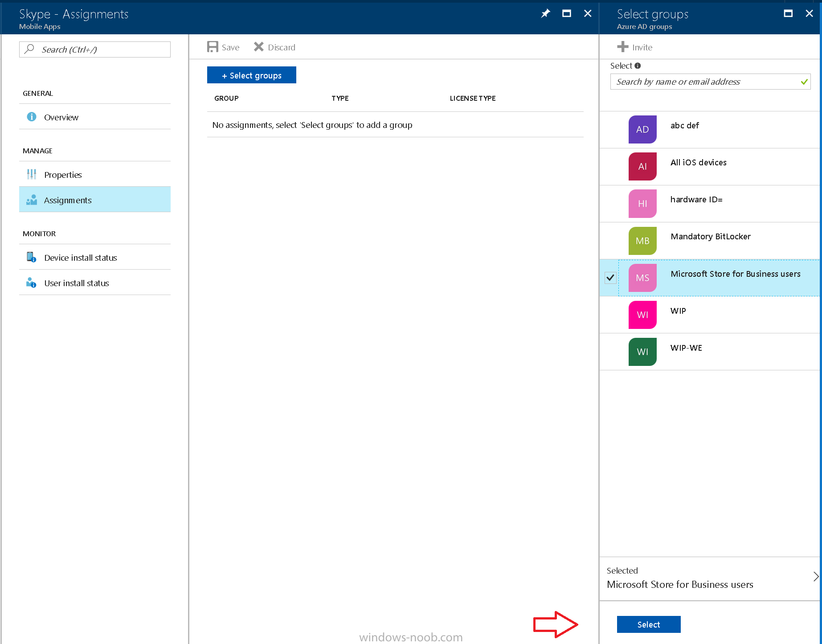Sort by the TYPE column header
Screen dimensions: 822x644
click(340, 98)
